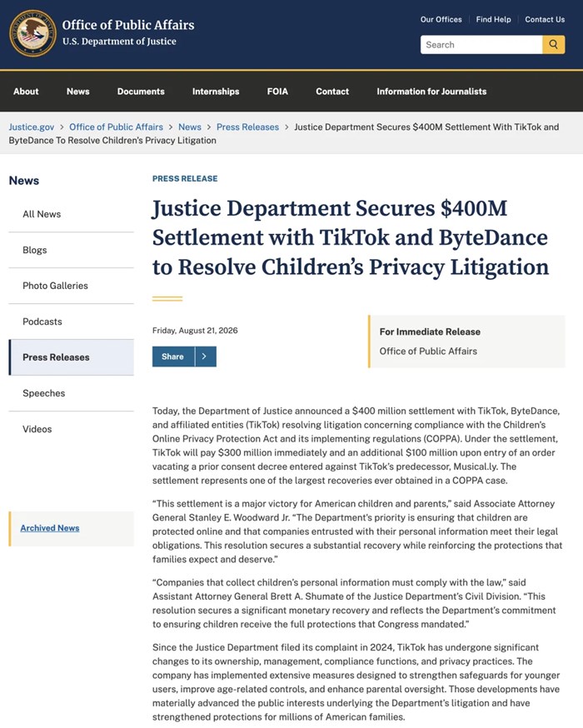
Task: Click Find Help in the header
Action: point(493,19)
